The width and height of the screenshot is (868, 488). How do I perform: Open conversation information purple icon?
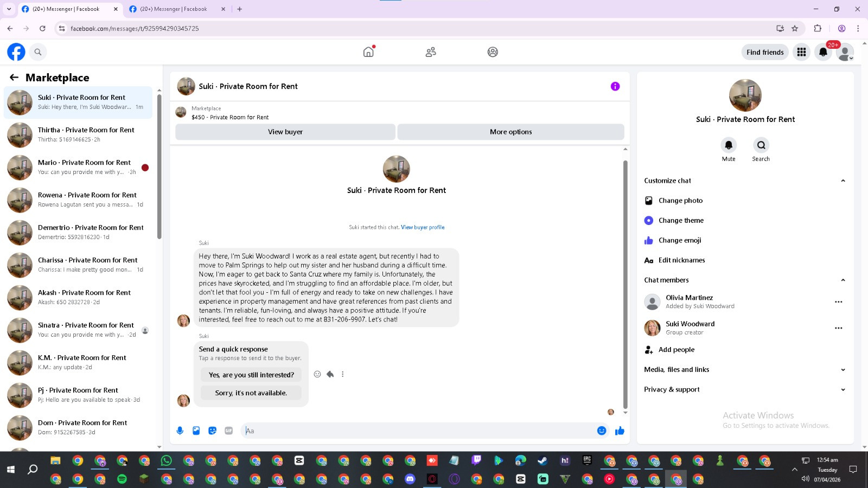point(615,86)
